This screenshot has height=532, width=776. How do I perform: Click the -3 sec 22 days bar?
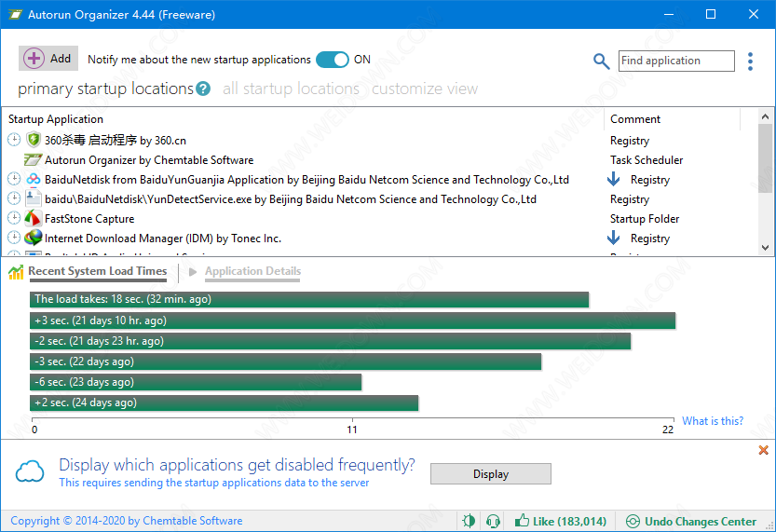tap(286, 361)
